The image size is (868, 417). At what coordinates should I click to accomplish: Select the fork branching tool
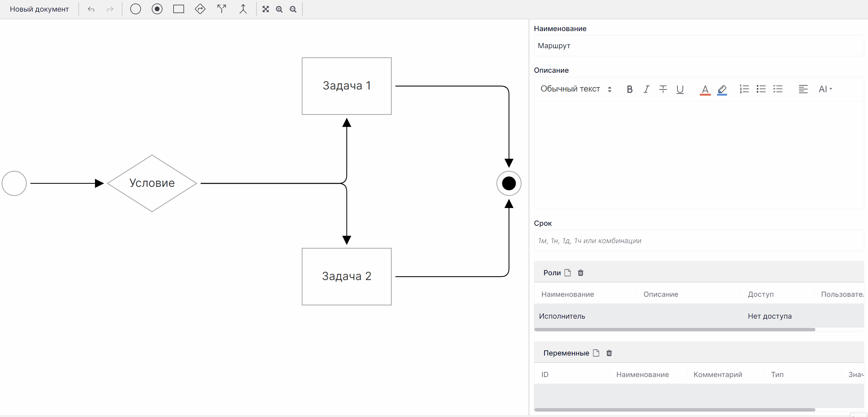pyautogui.click(x=222, y=9)
